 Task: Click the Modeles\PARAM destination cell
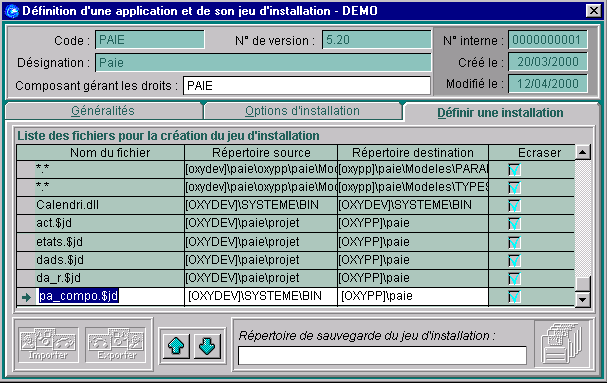coord(413,169)
